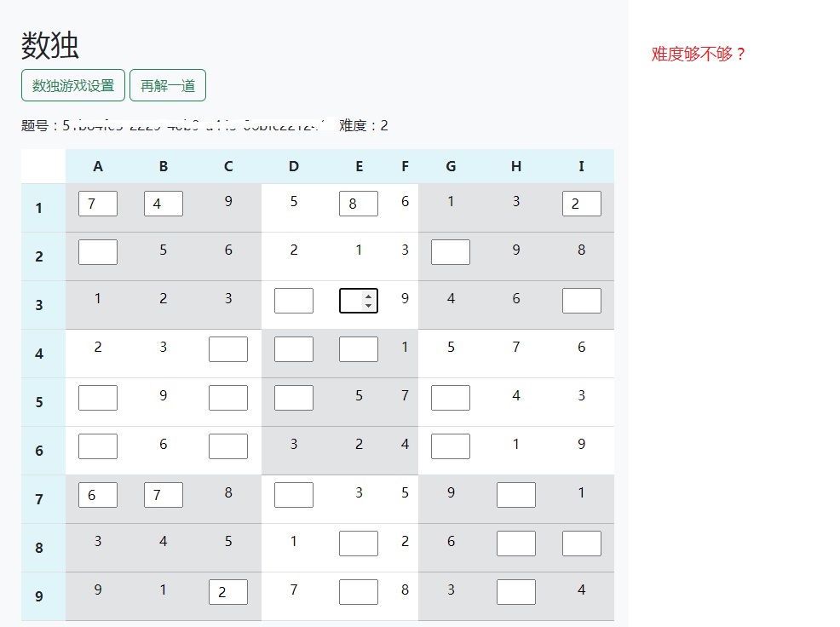This screenshot has height=627, width=840.
Task: Click the 再解一道 button
Action: 168,85
